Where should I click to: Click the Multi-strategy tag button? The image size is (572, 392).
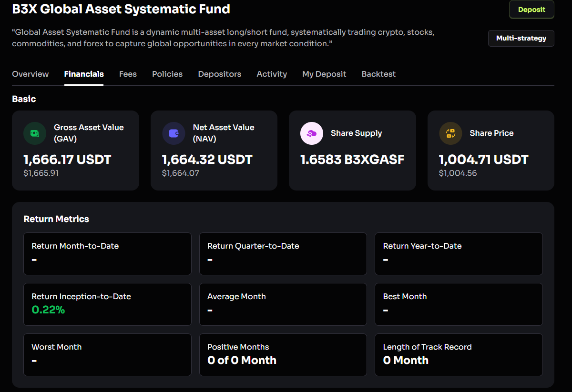point(521,38)
